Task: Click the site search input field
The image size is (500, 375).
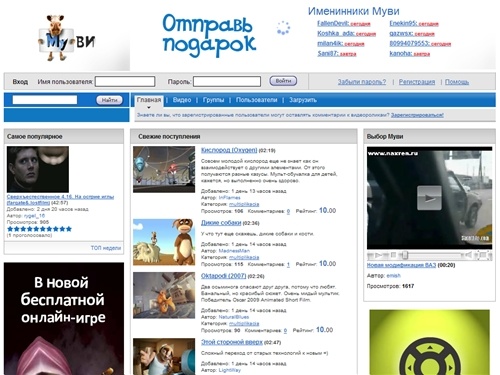Action: pyautogui.click(x=45, y=100)
